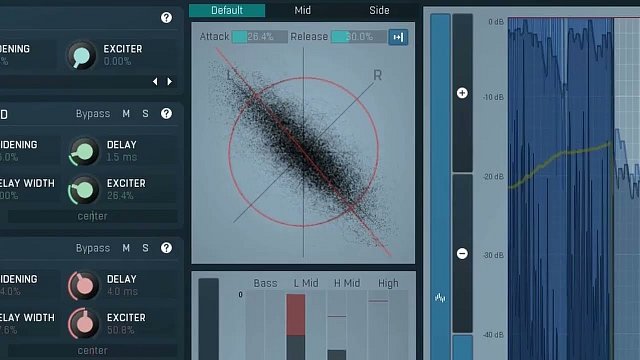Bypass the red band
The width and height of the screenshot is (640, 360).
pyautogui.click(x=93, y=248)
